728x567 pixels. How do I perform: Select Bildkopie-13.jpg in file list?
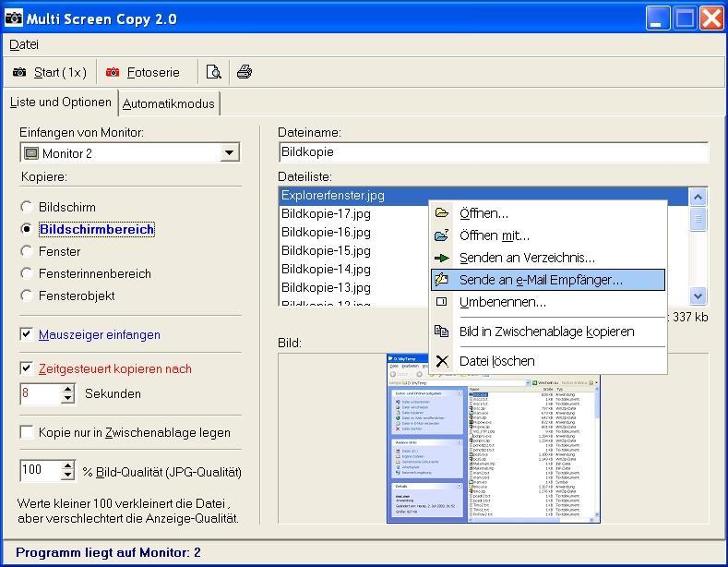(x=326, y=288)
